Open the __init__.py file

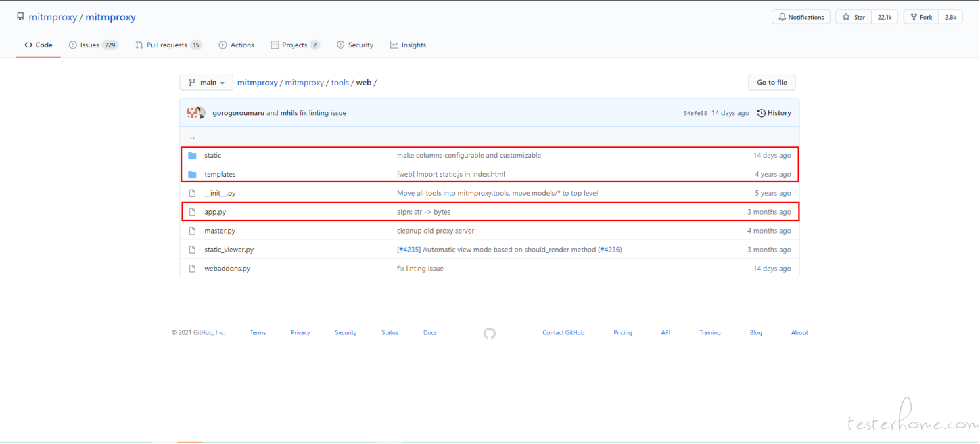click(220, 194)
